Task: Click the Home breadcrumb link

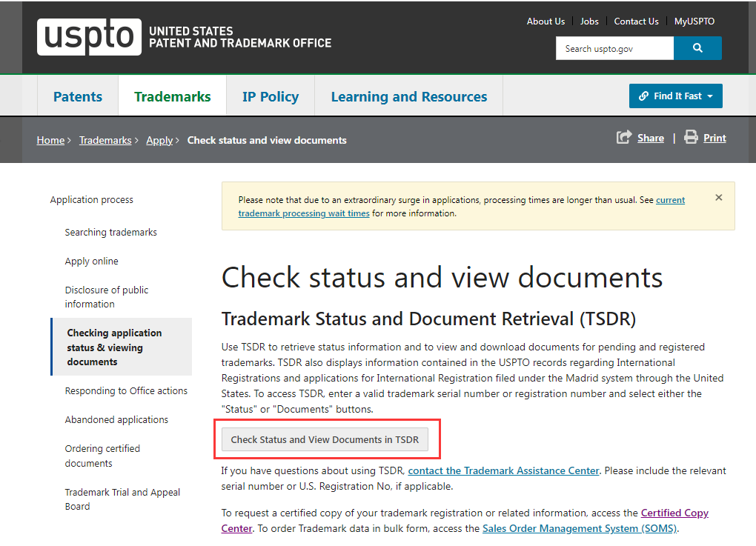Action: 50,140
